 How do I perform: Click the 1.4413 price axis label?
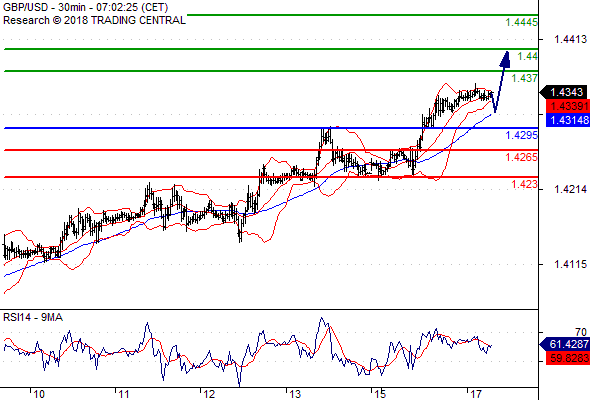tap(570, 39)
